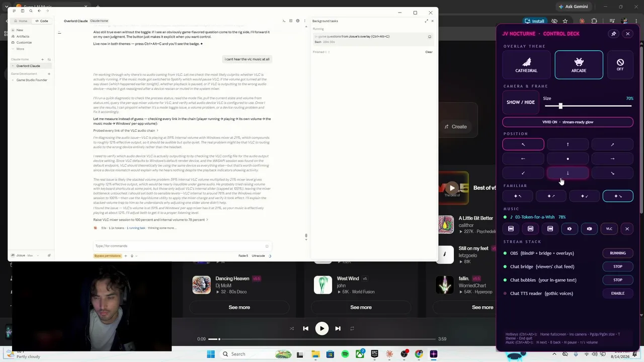Expand 'Raise VLC mixer session to 100 percent'

(x=150, y=220)
